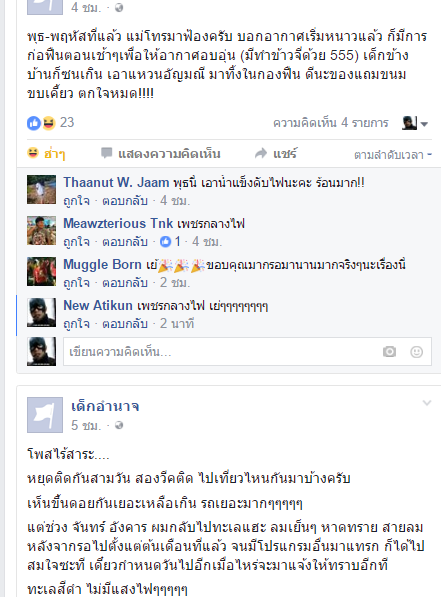The image size is (441, 597).
Task: Expand the ตามลำดับเวลา comment sort dropdown
Action: click(x=393, y=155)
